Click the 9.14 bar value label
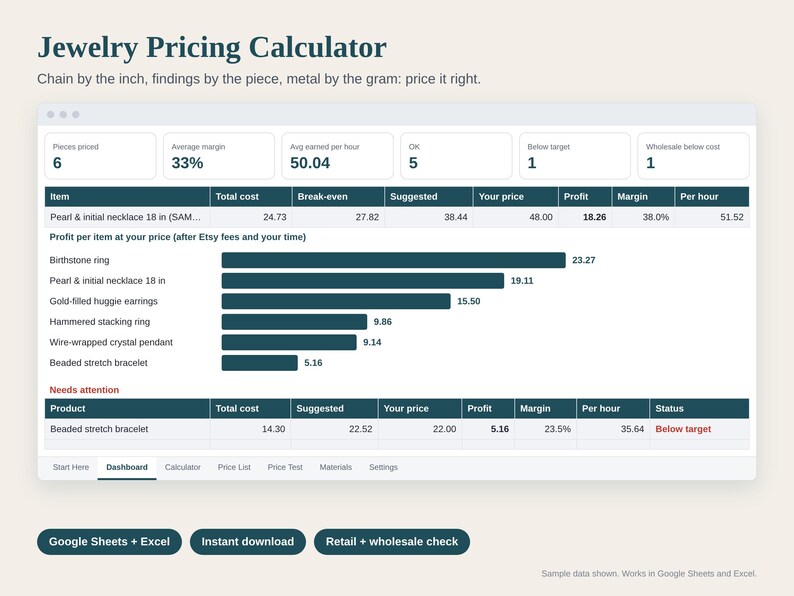 point(372,342)
